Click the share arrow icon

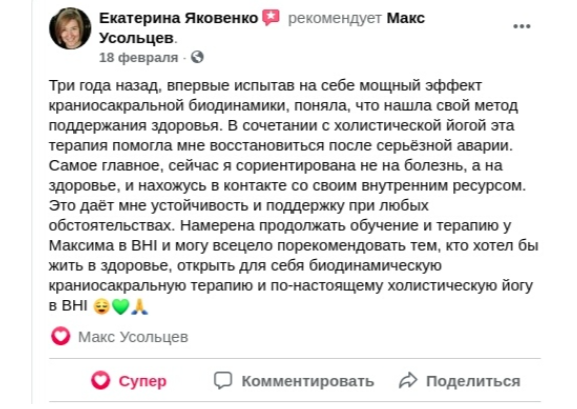[408, 380]
